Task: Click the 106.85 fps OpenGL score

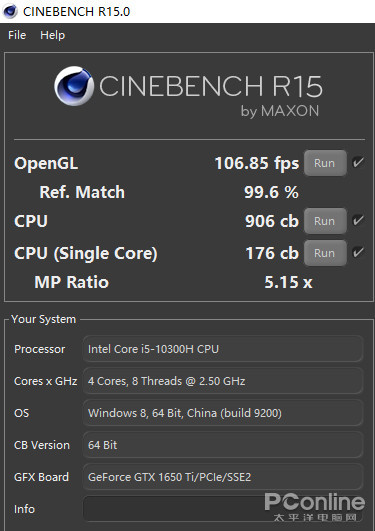Action: tap(257, 163)
